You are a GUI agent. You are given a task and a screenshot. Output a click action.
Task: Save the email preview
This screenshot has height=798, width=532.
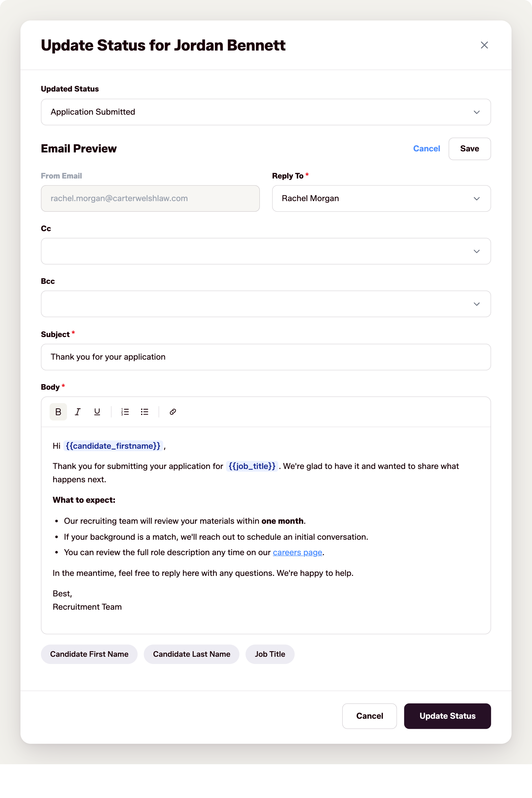[469, 149]
